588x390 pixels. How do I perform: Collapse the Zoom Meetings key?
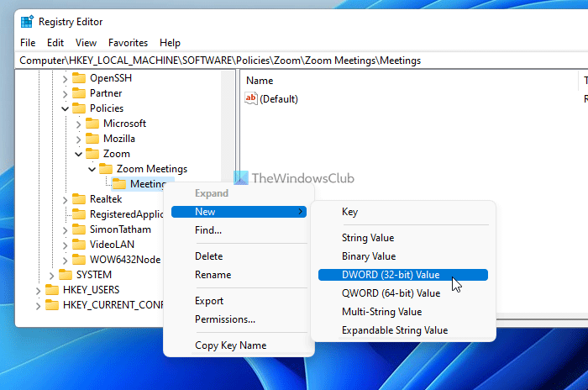[x=92, y=169]
